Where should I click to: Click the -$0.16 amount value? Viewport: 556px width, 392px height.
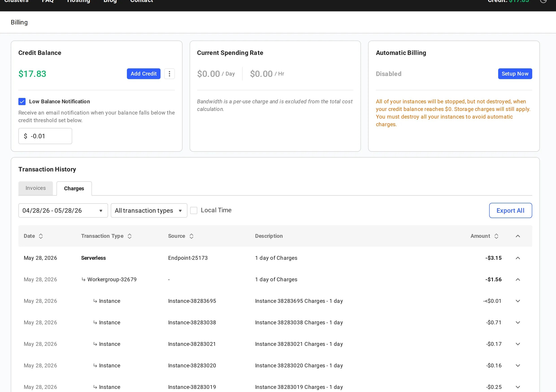click(494, 366)
